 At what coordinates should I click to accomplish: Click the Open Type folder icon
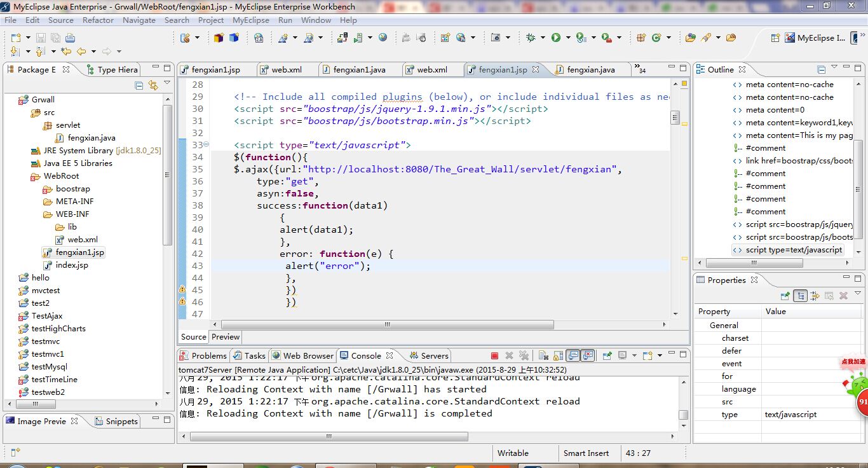pos(690,38)
